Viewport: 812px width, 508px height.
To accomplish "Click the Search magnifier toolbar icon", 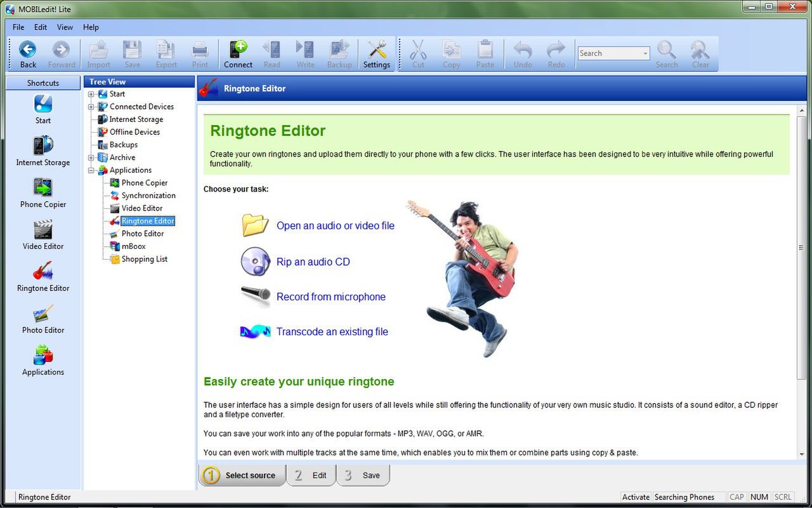I will (x=667, y=54).
